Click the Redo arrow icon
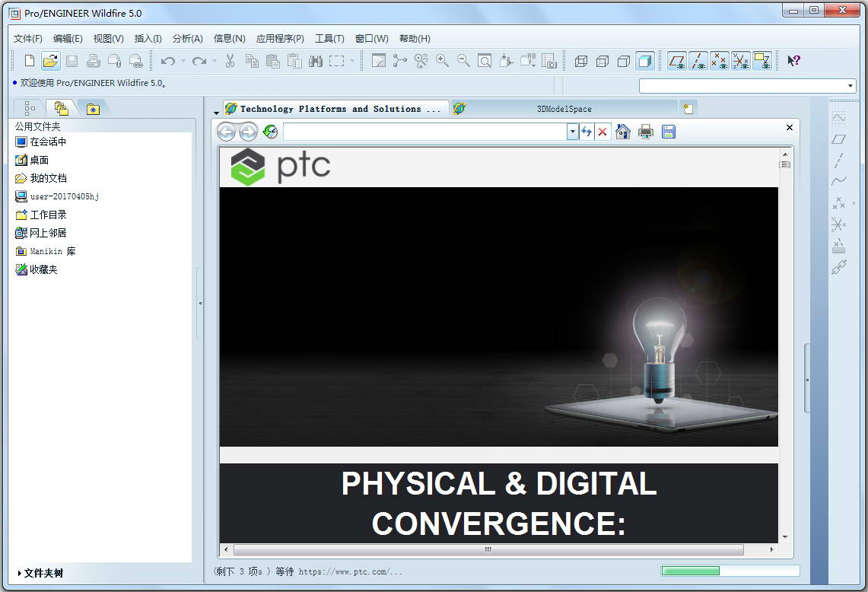 pyautogui.click(x=199, y=61)
